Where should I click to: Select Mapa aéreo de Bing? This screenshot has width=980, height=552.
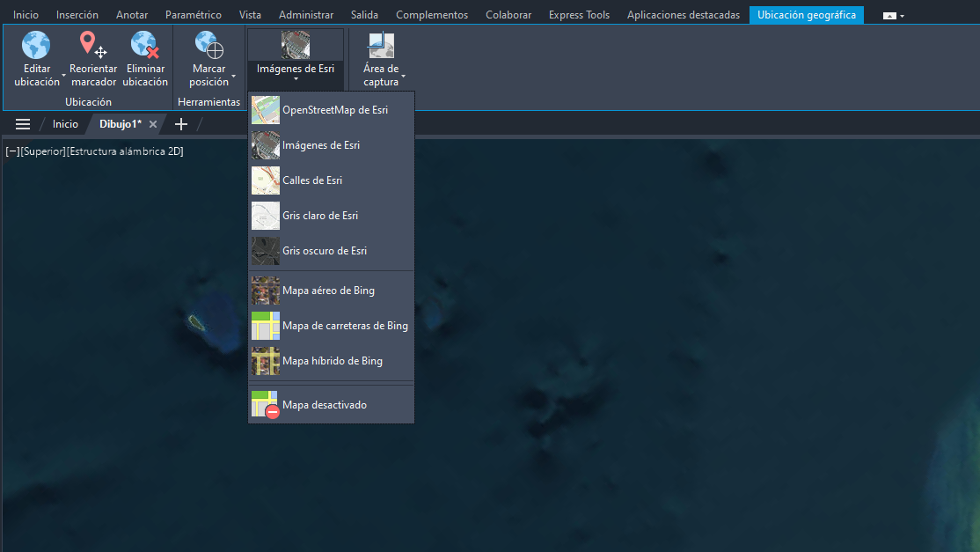[332, 291]
